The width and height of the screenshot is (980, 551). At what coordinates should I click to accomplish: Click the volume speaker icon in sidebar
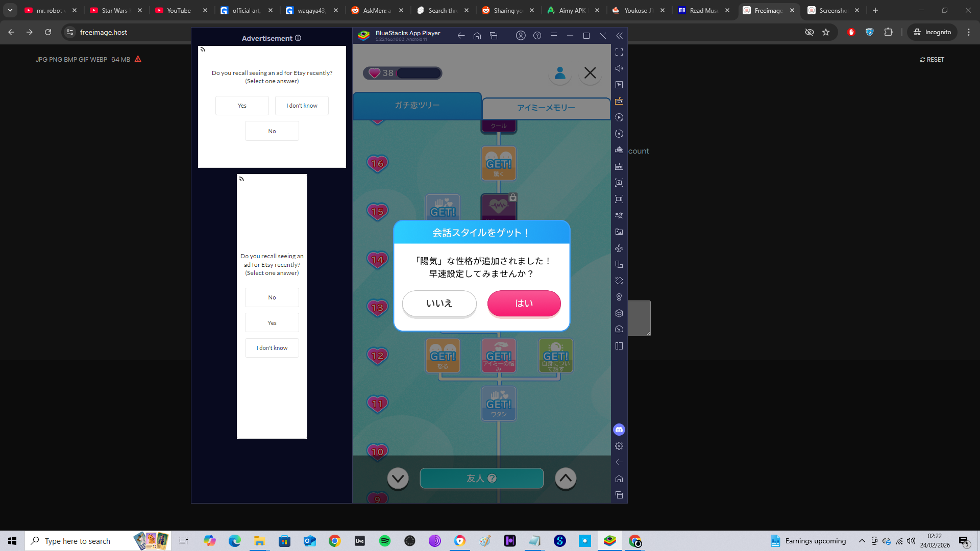click(619, 68)
